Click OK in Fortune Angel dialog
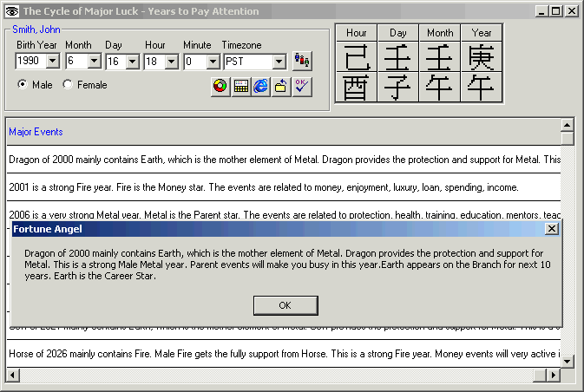The height and width of the screenshot is (392, 584). 285,305
